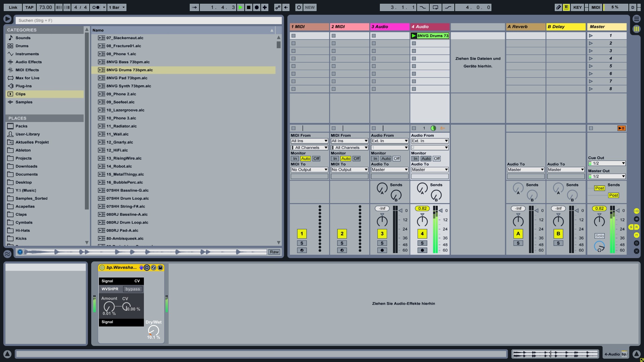The width and height of the screenshot is (644, 362).
Task: Click the TAP tempo button
Action: [x=30, y=7]
